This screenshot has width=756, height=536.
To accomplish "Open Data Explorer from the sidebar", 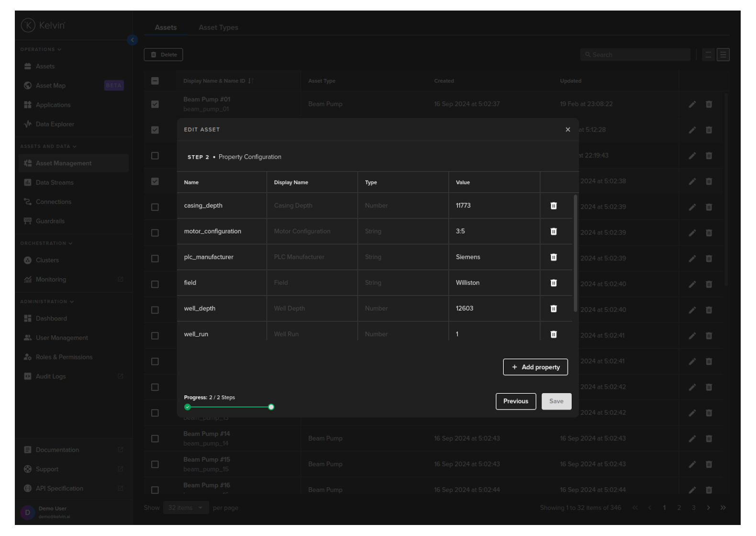I will pyautogui.click(x=55, y=124).
